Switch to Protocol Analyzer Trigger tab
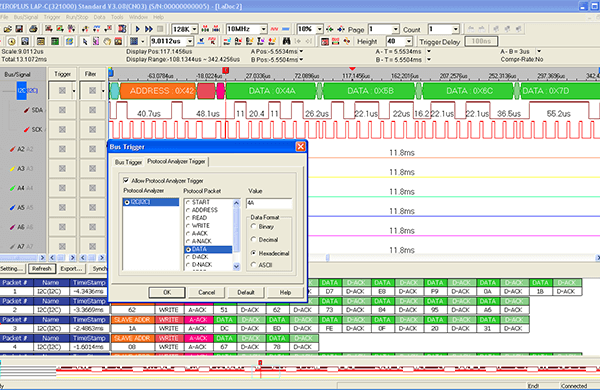This screenshot has width=600, height=390. pyautogui.click(x=176, y=162)
